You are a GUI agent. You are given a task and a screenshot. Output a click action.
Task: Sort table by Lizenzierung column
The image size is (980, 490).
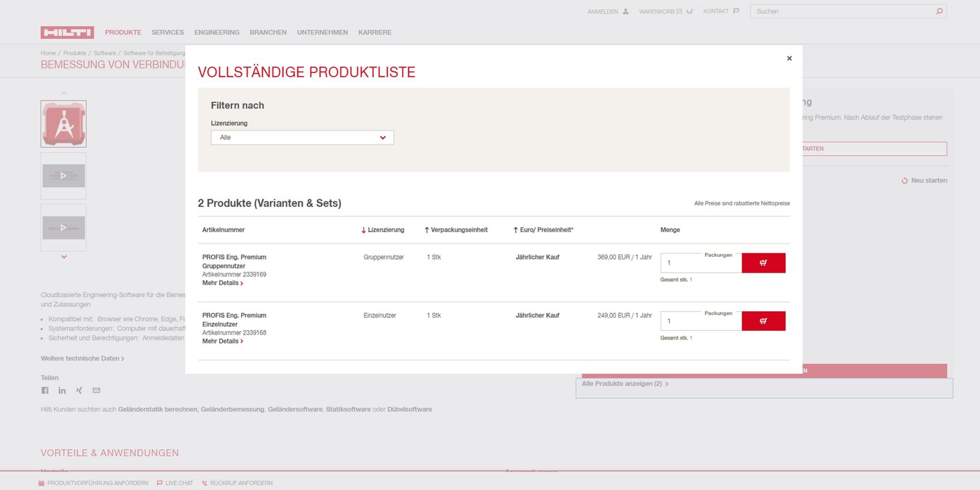(x=383, y=230)
